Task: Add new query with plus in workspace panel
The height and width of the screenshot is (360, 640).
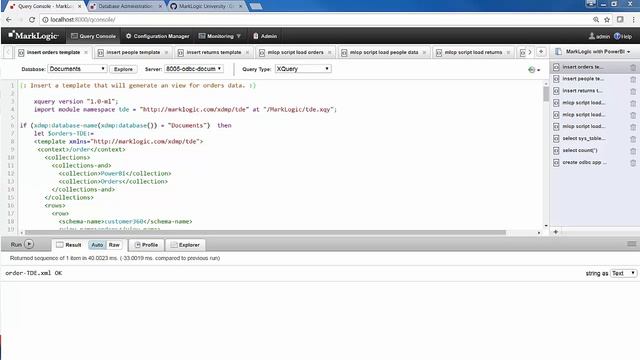Action: [x=556, y=231]
